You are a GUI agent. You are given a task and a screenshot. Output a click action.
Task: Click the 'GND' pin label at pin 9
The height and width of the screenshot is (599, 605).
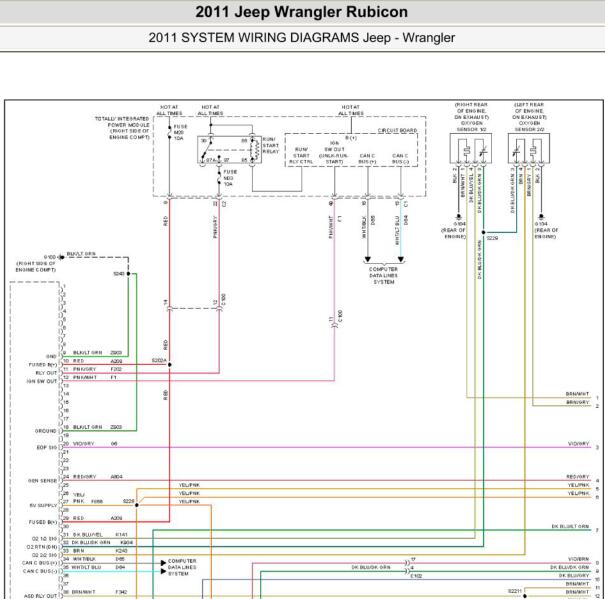(51, 357)
